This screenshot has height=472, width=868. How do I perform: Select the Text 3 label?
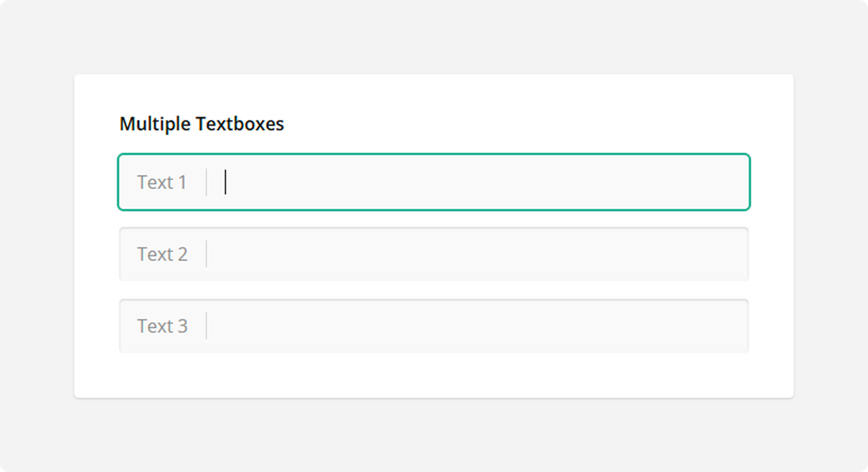[162, 326]
